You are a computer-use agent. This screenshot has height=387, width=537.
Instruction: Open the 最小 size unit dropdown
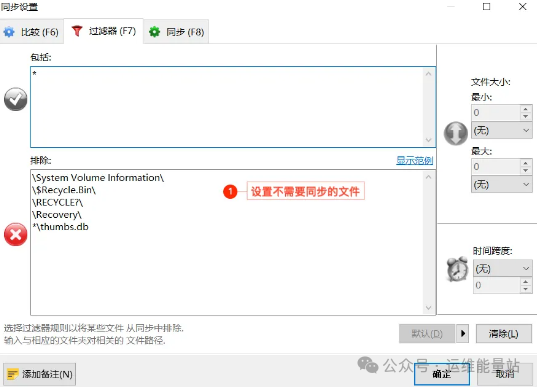(502, 130)
